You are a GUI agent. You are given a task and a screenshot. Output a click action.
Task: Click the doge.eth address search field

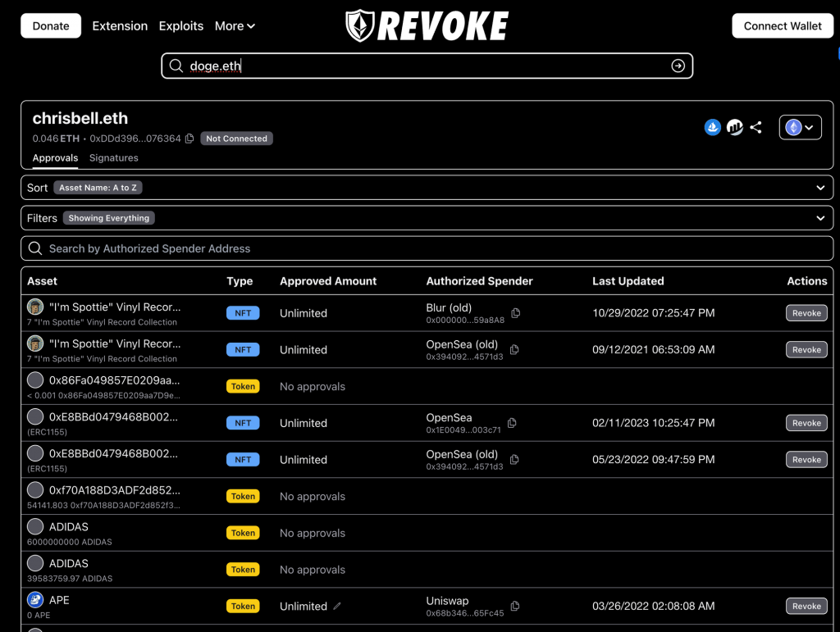[x=427, y=66]
